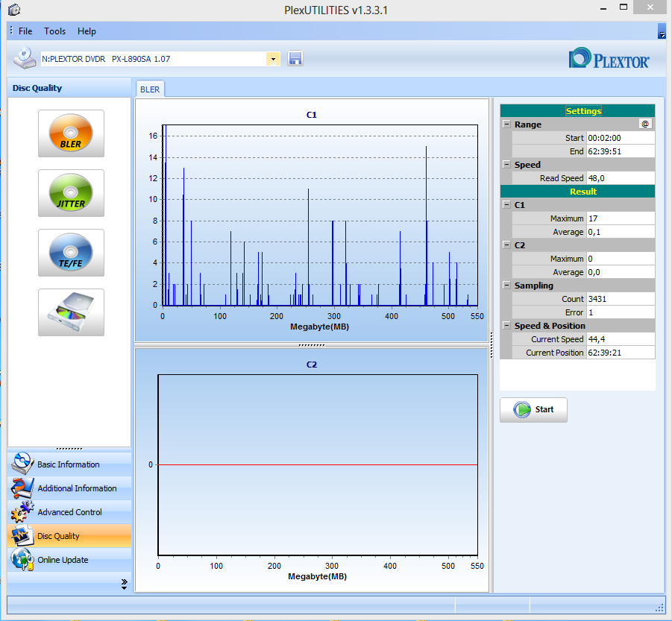Image resolution: width=672 pixels, height=621 pixels.
Task: Click the C2 Average value 0,0
Action: pyautogui.click(x=620, y=272)
